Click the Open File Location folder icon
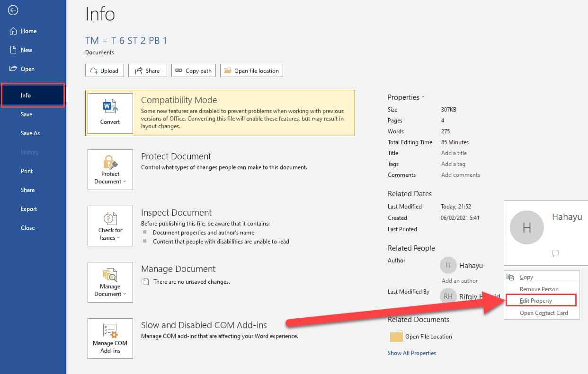 coord(396,337)
